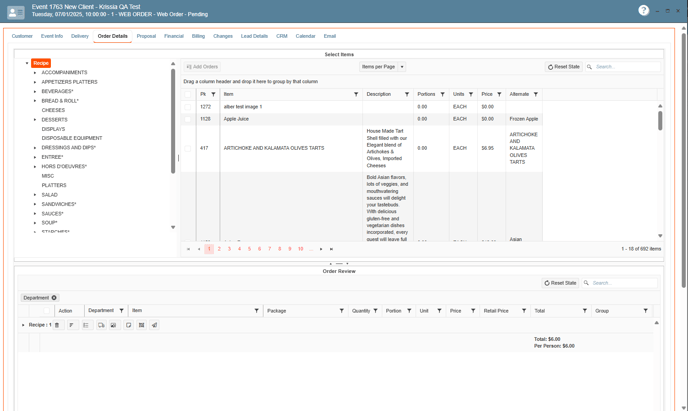This screenshot has width=688, height=411.
Task: Open the Items per Page dropdown
Action: (x=383, y=67)
